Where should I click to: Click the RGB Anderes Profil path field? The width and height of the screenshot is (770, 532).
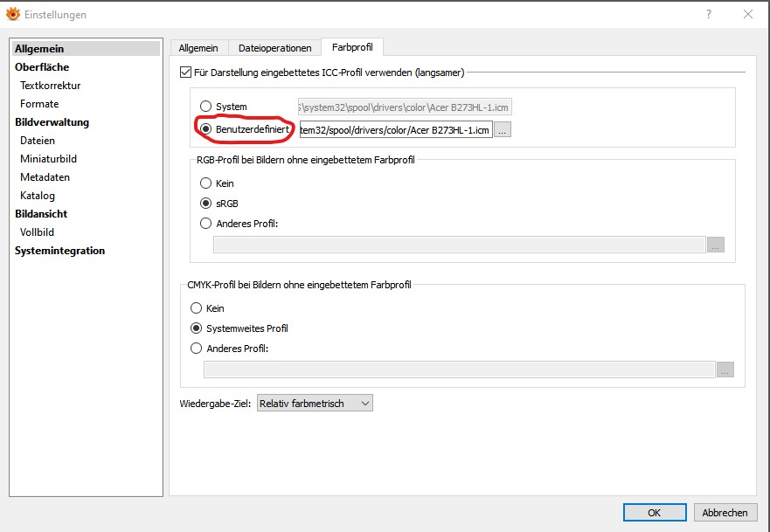pos(460,245)
